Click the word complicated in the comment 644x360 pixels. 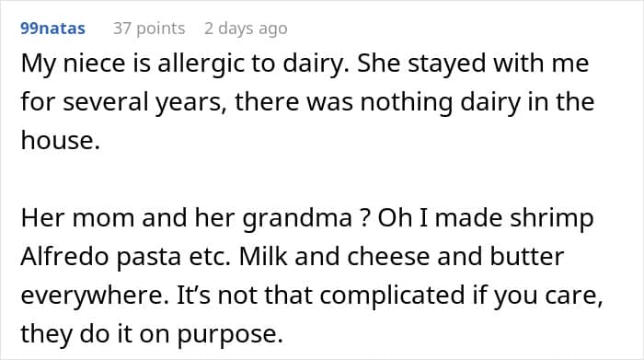click(x=392, y=296)
